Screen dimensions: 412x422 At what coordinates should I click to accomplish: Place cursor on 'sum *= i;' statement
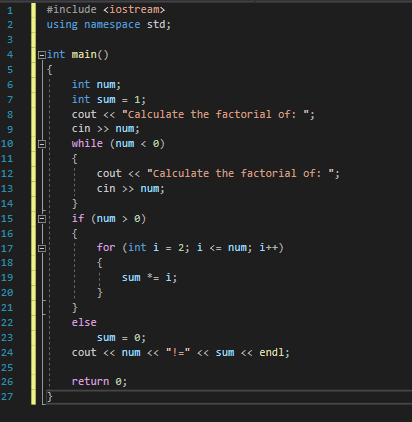pos(149,277)
